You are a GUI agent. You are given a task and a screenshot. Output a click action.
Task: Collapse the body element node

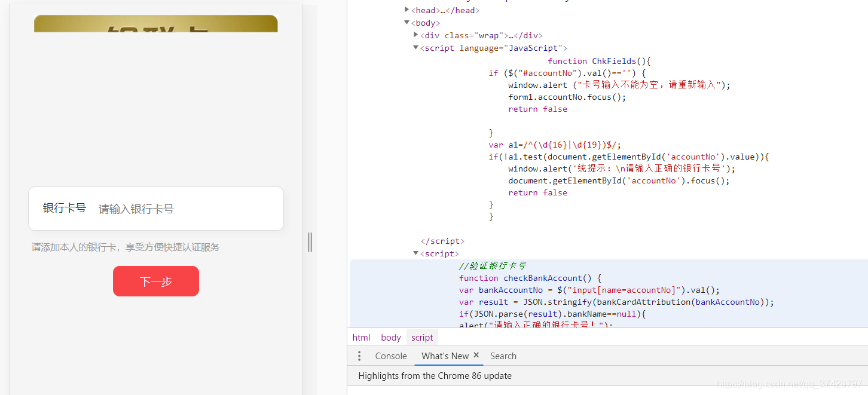tap(407, 23)
